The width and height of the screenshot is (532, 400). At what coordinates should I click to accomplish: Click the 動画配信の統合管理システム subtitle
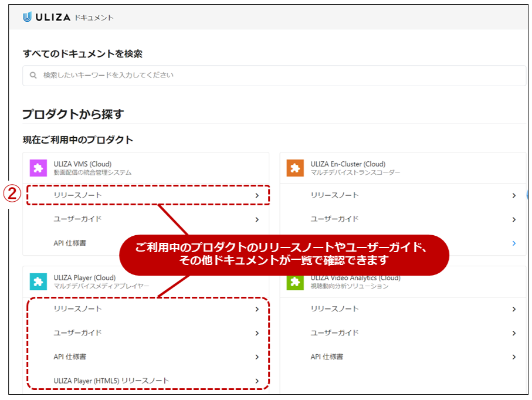pyautogui.click(x=92, y=172)
